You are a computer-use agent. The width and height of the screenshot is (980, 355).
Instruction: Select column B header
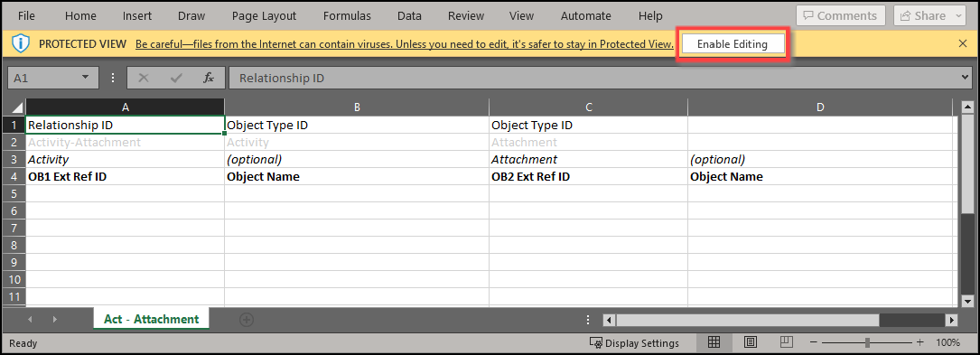[x=357, y=107]
